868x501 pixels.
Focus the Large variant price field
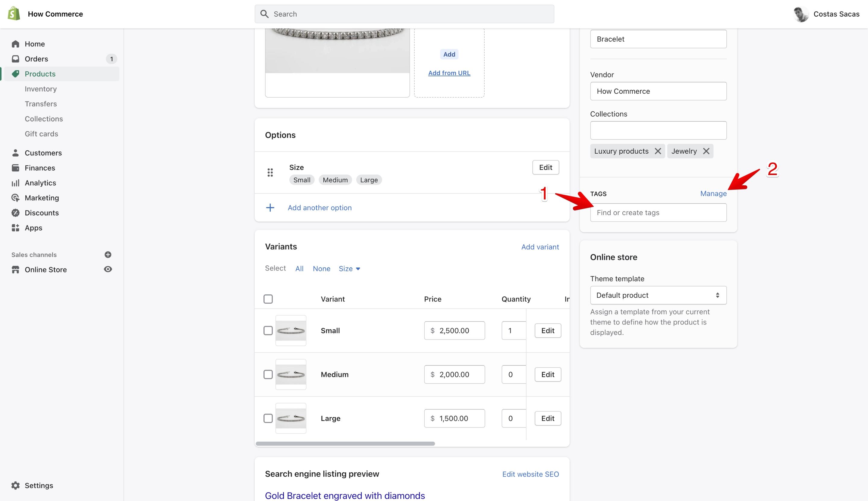click(454, 418)
